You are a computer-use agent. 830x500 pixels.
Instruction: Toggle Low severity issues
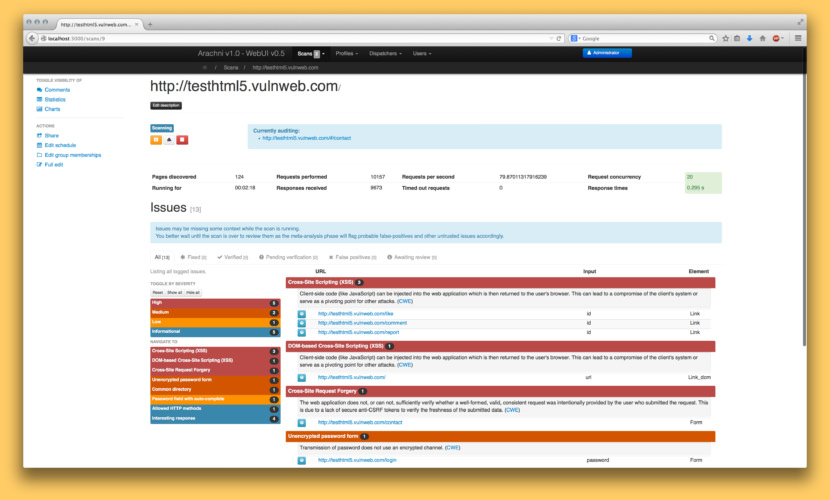tap(215, 322)
